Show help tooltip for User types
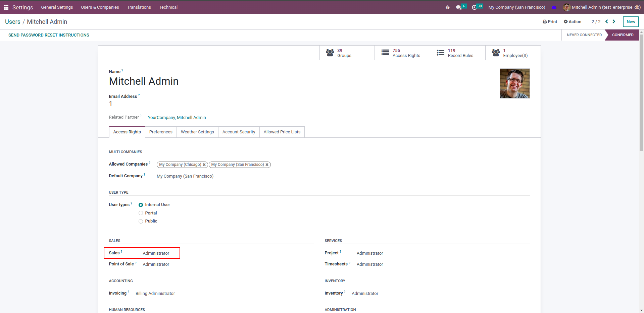This screenshot has width=644, height=313. coord(132,203)
